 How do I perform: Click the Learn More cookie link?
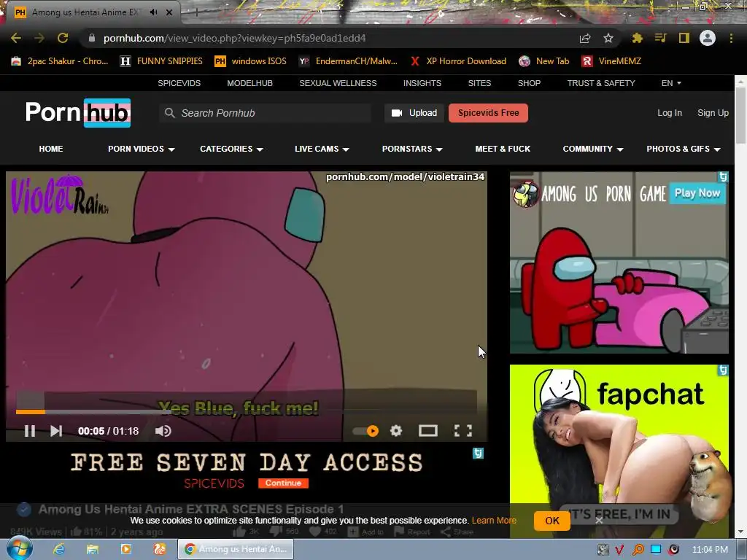tap(494, 521)
